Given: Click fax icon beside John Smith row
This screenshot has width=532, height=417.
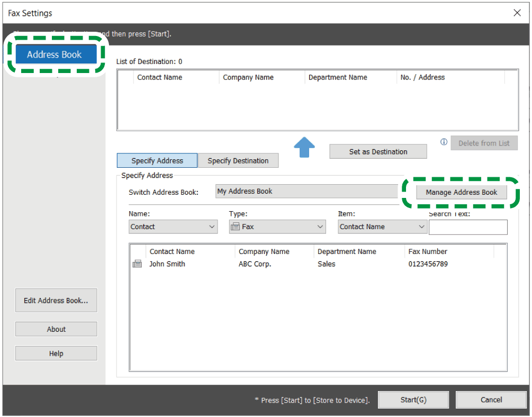Looking at the screenshot, I should coord(137,264).
